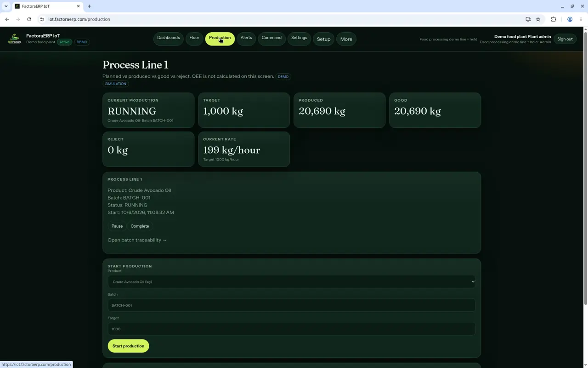Open the Command nav tab
The height and width of the screenshot is (368, 588).
[x=271, y=38]
